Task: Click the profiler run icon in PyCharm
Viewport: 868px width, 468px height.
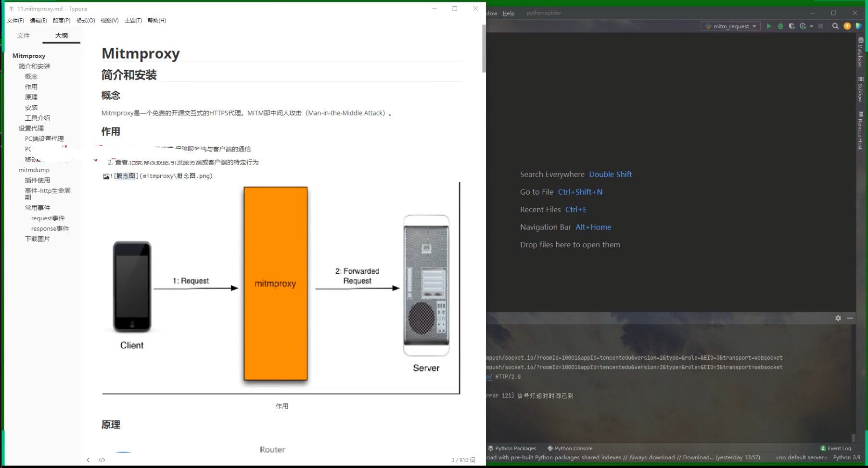Action: (803, 26)
